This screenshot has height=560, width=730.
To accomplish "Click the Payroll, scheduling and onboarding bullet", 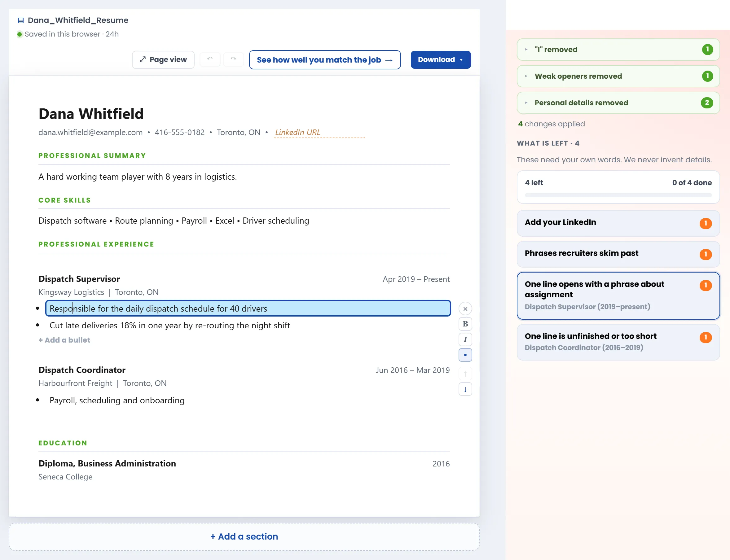I will pyautogui.click(x=117, y=400).
